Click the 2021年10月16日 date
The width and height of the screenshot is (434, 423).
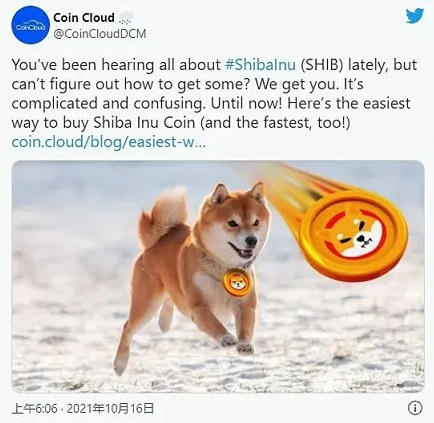pos(110,408)
